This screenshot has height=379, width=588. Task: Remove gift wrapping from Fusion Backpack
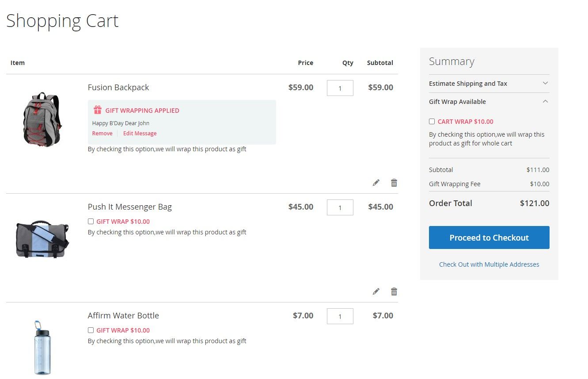102,134
